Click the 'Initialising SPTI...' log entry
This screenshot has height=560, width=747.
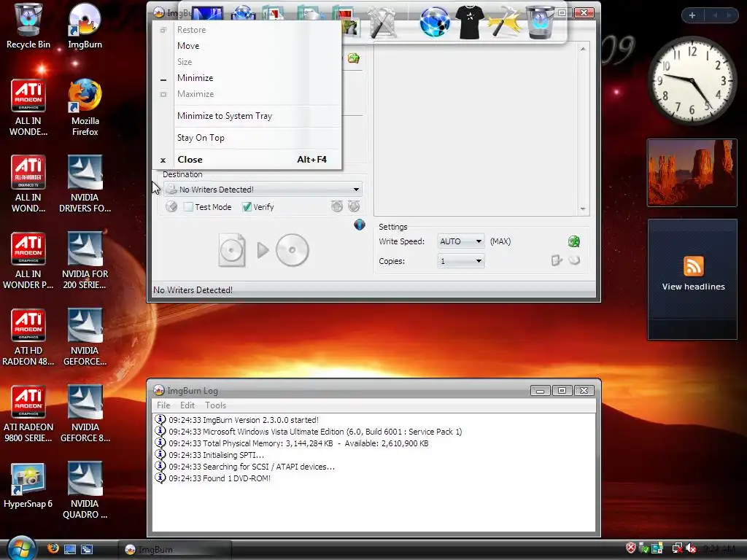point(216,455)
